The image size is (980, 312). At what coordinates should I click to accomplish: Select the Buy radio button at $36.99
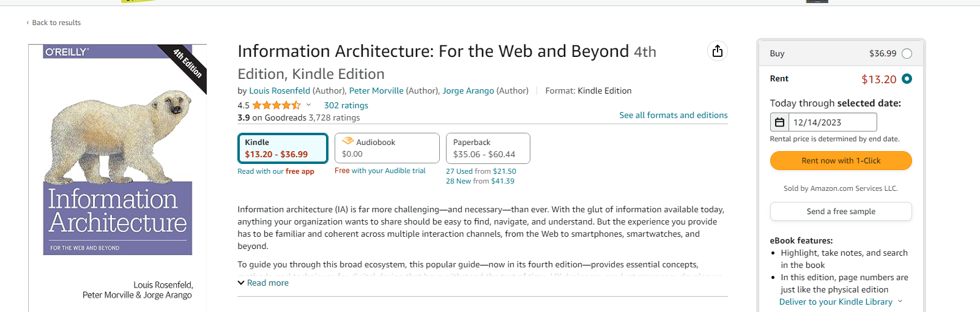pyautogui.click(x=907, y=54)
